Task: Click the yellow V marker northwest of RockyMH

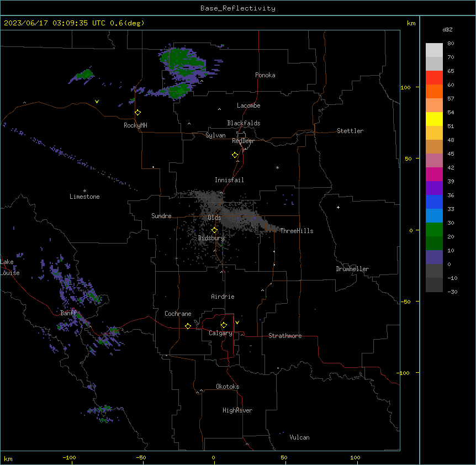Action: [97, 102]
